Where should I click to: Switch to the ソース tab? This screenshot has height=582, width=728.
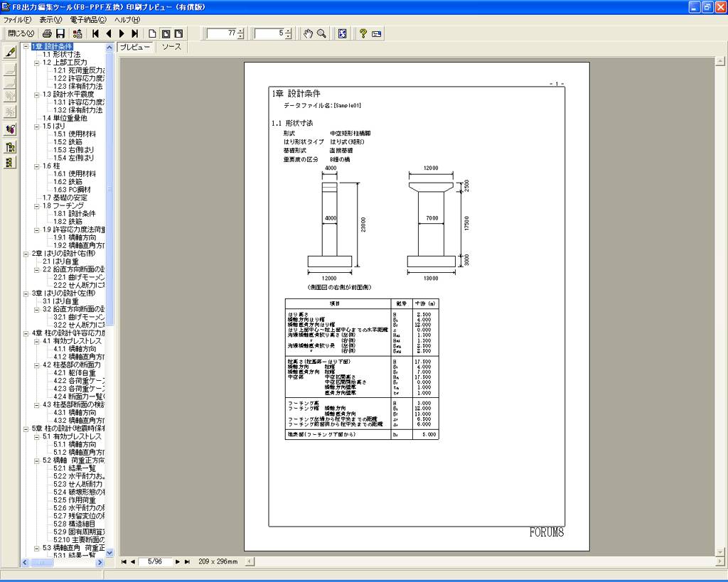tap(171, 47)
